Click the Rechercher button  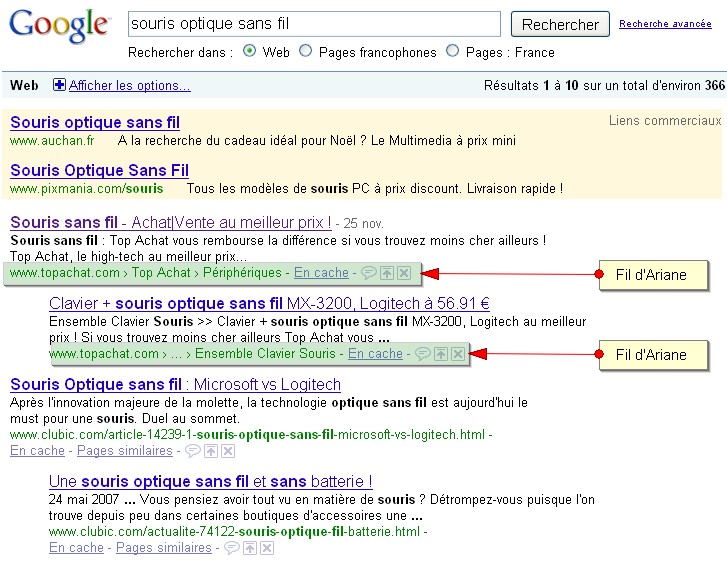(560, 24)
